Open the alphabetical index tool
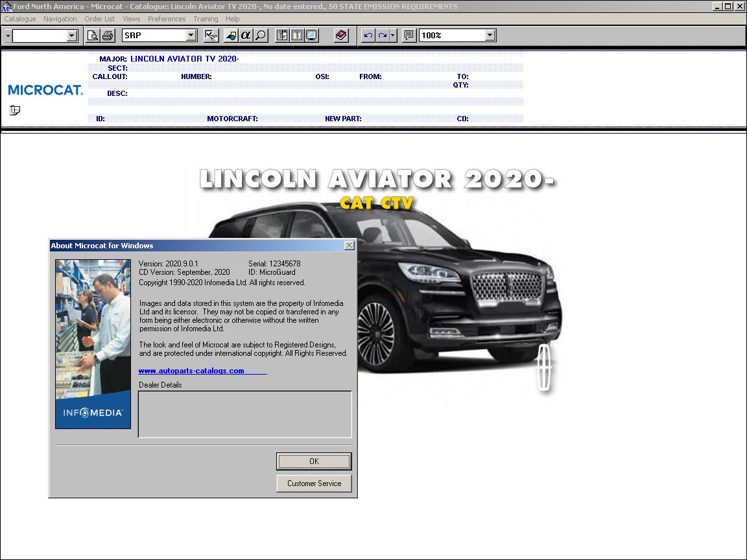Screen dimensions: 747x560 (245, 35)
